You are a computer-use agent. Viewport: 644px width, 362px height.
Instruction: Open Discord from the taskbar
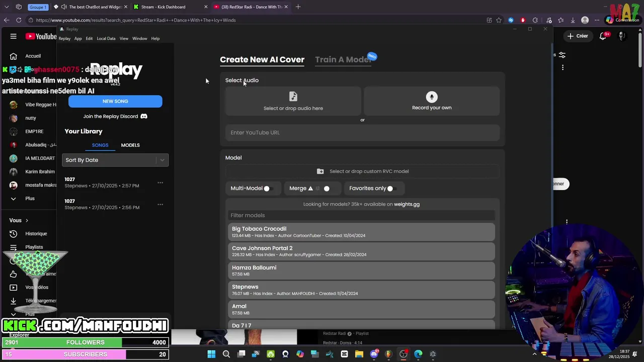[374, 354]
